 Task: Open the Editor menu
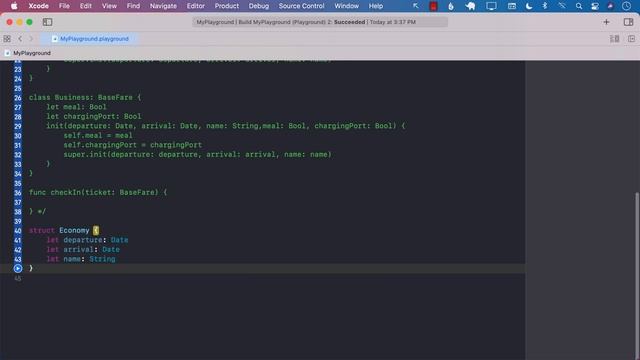coord(196,6)
